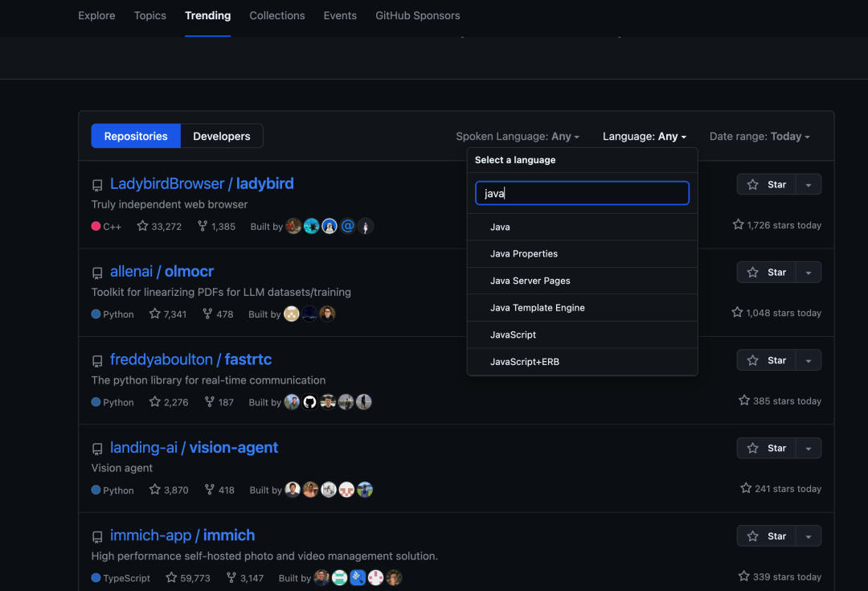Select JavaScript from the language list
The height and width of the screenshot is (591, 868).
[582, 334]
